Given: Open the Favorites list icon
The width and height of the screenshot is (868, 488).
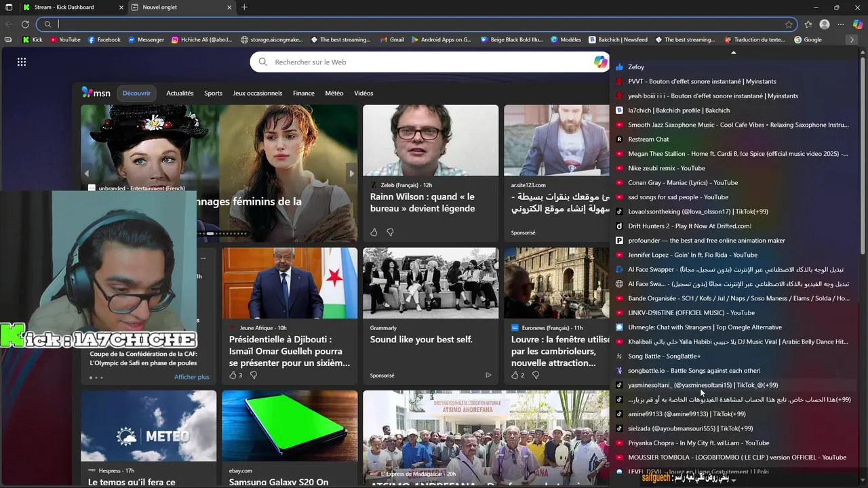Looking at the screenshot, I should coord(808,24).
